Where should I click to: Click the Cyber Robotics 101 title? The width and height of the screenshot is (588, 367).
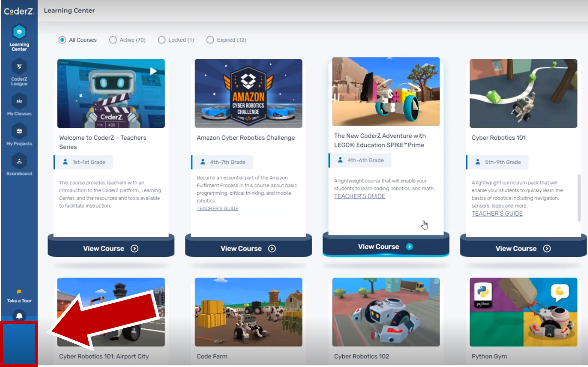click(x=498, y=138)
